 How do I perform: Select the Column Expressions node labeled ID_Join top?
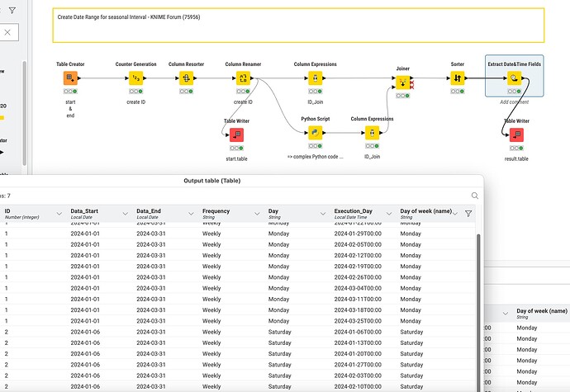[316, 78]
